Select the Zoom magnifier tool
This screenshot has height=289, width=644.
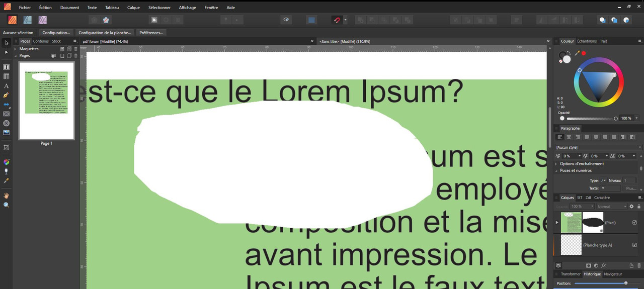pyautogui.click(x=6, y=205)
